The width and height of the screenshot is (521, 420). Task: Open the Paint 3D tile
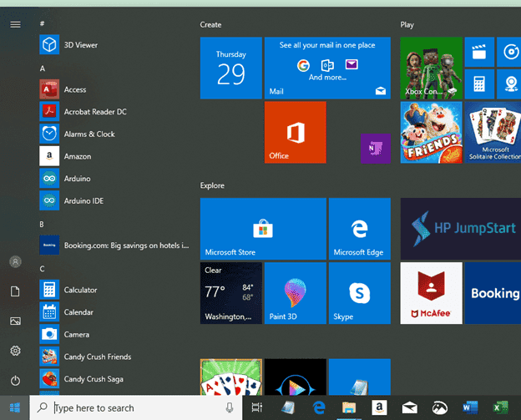295,293
